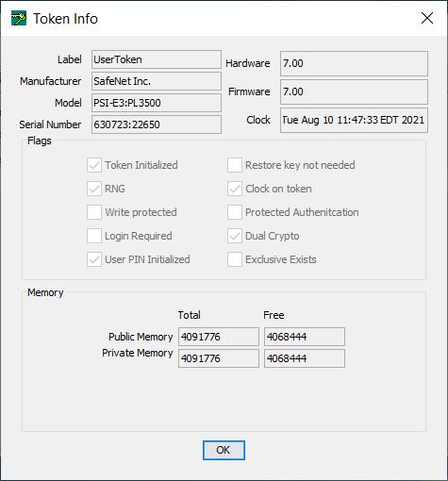
Task: Click the Token Info window title
Action: click(65, 19)
